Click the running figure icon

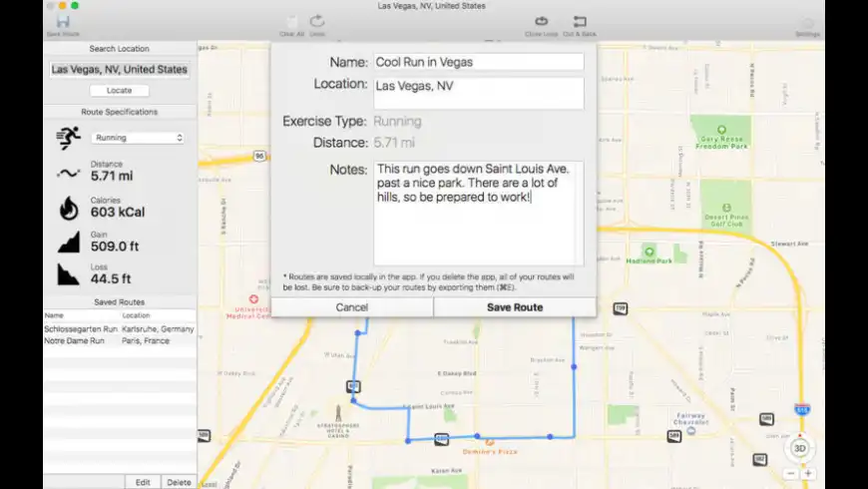tap(69, 138)
